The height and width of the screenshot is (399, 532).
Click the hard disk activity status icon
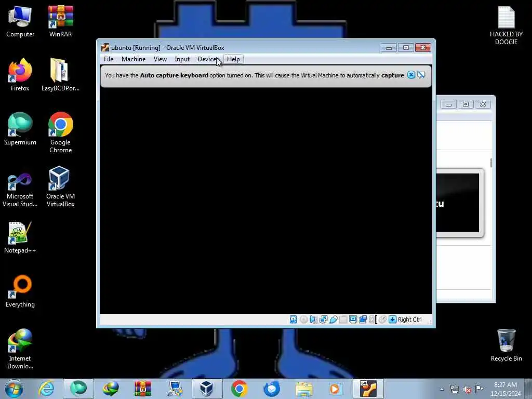point(294,320)
